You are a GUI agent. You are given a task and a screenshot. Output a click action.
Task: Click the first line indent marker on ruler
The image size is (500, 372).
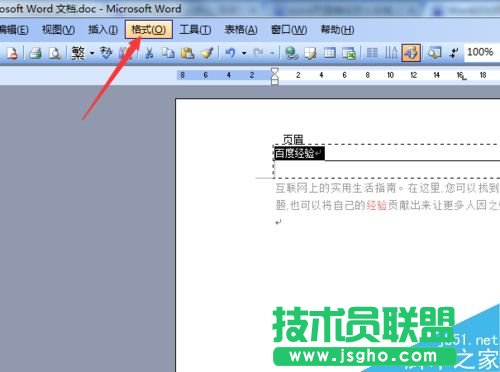275,71
